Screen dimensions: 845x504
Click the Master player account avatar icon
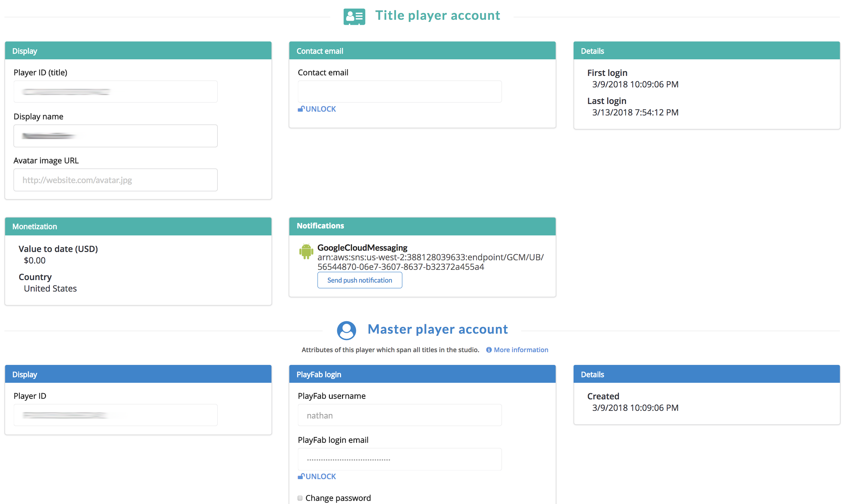346,330
